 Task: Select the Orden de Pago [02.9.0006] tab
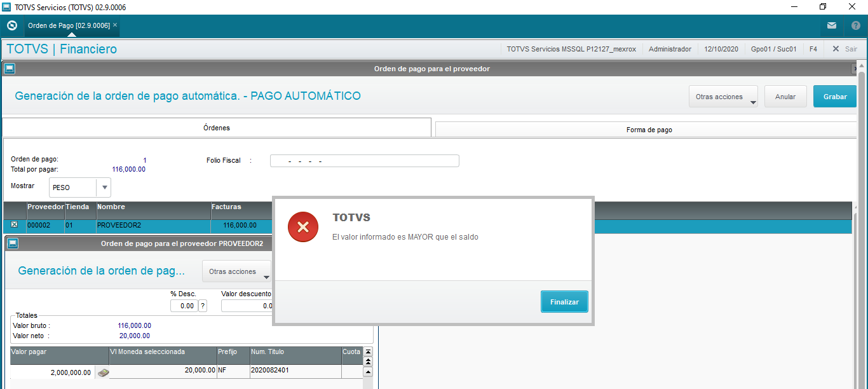[x=69, y=25]
